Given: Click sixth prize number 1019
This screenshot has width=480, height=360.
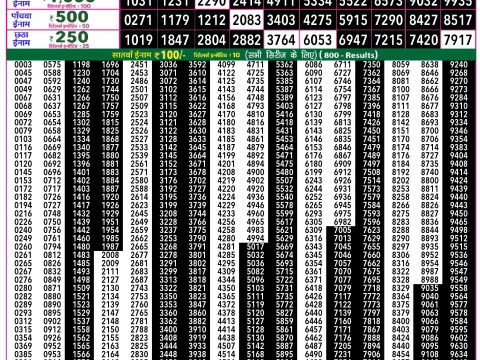Looking at the screenshot, I should point(138,40).
